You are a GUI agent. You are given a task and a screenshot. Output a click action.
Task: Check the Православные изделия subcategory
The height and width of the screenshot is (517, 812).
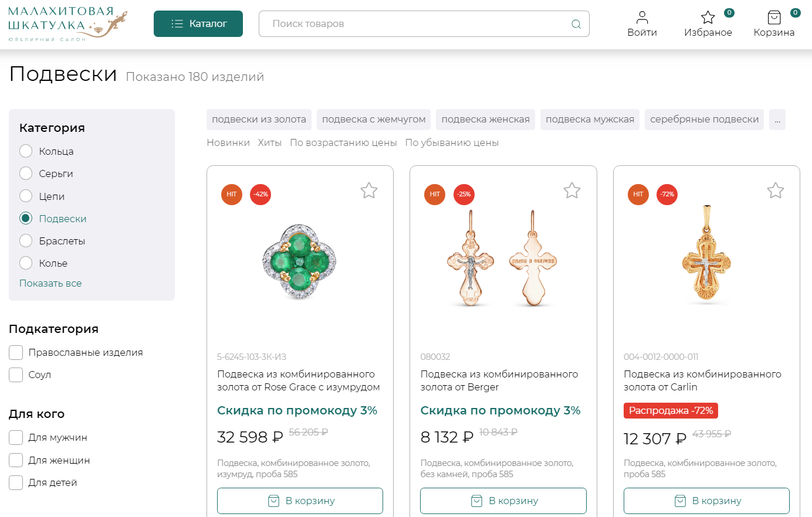click(x=16, y=352)
